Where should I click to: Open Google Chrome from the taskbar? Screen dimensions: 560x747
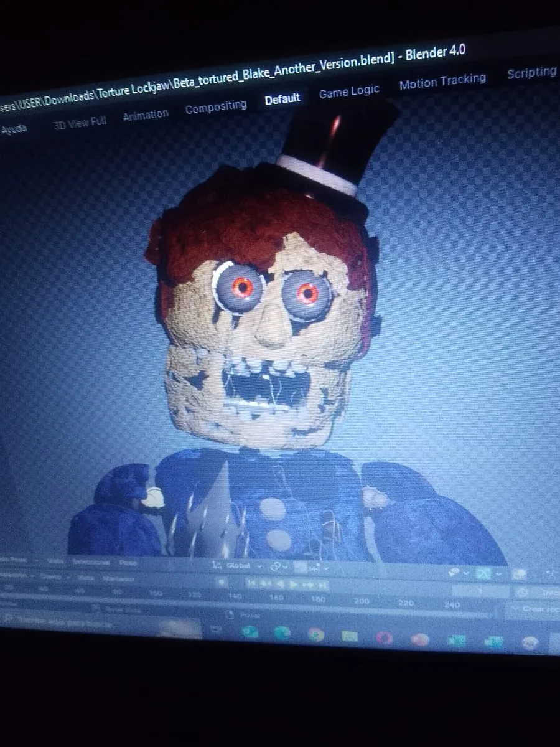tap(315, 635)
